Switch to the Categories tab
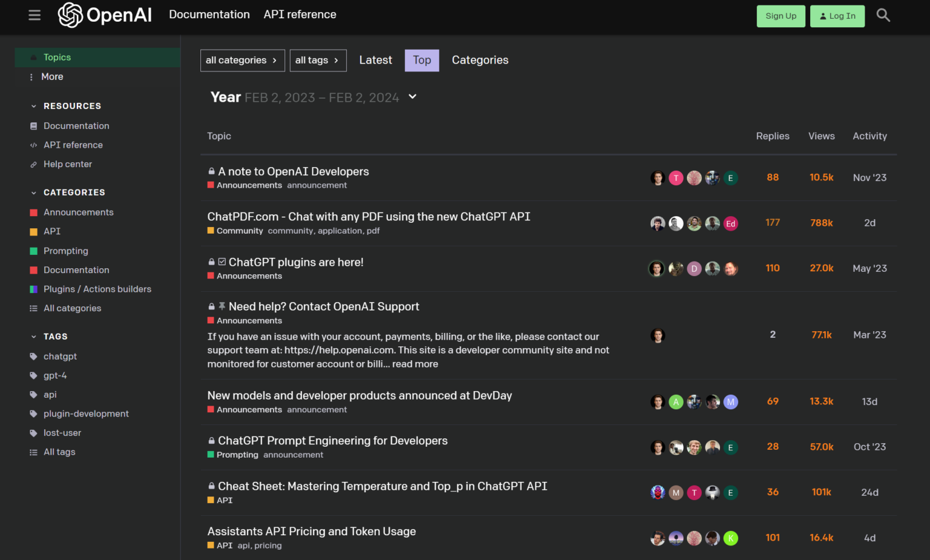The image size is (930, 560). click(480, 61)
